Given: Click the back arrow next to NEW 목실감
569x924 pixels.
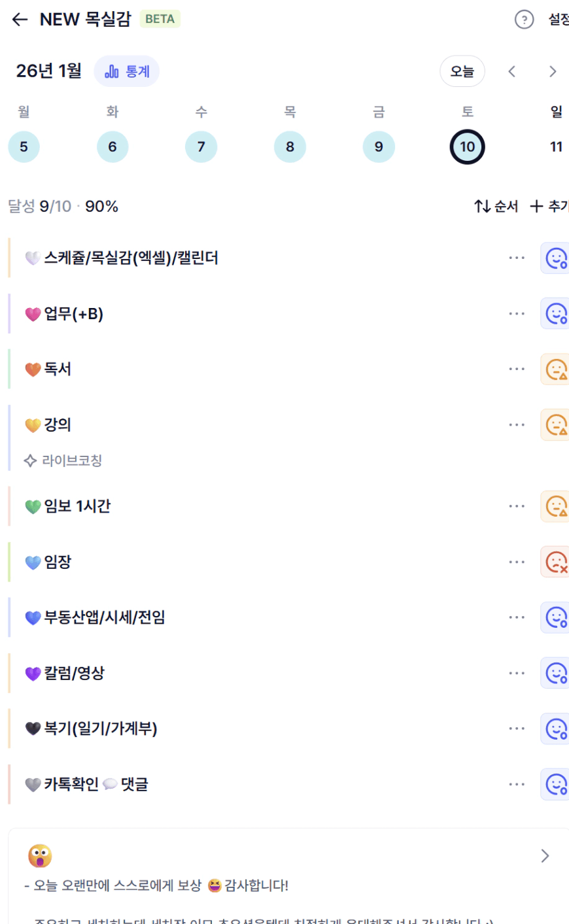Looking at the screenshot, I should (x=20, y=20).
